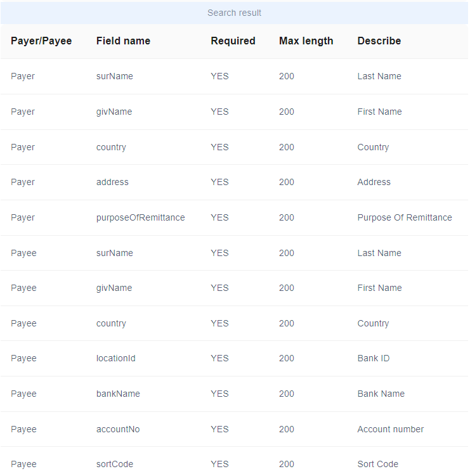Select YES in the locationId row

pos(219,359)
